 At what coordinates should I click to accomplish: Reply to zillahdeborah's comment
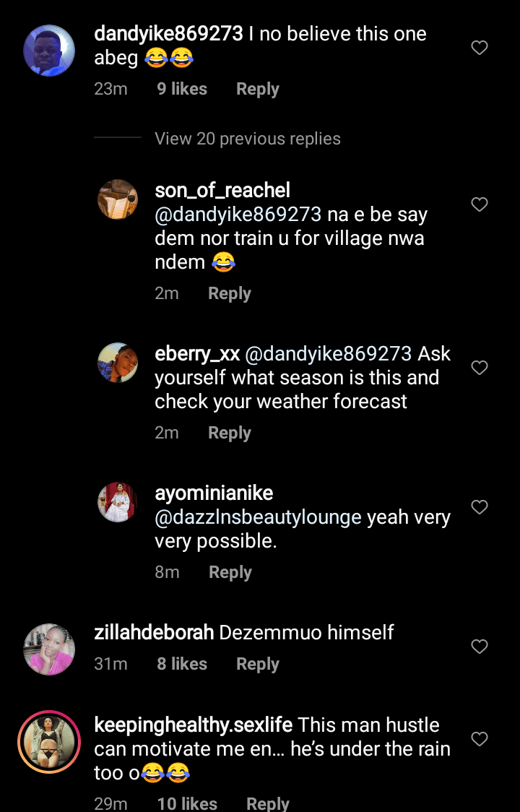257,665
